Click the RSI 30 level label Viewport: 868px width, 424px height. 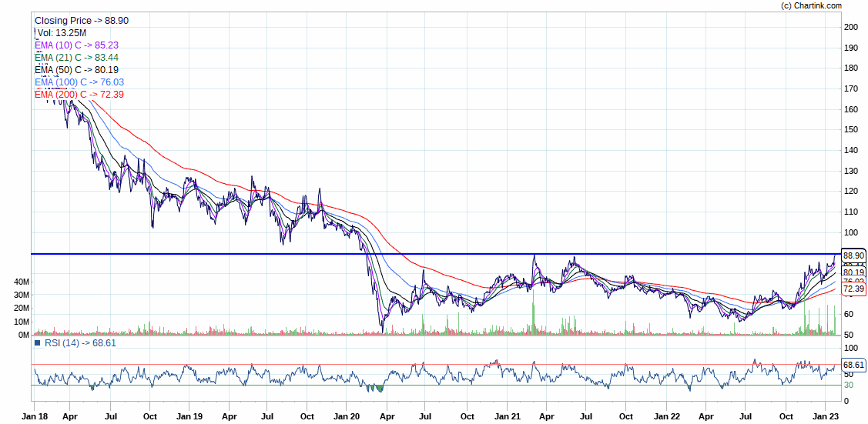(848, 386)
